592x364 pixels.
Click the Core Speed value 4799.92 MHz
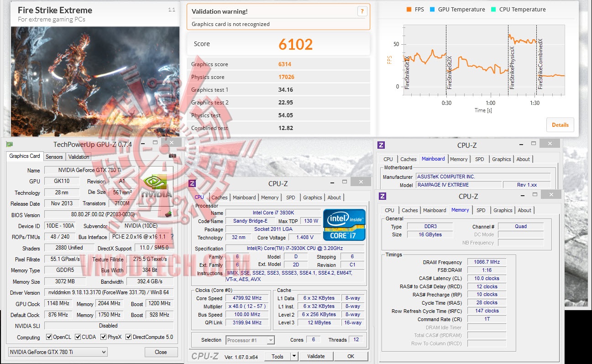pyautogui.click(x=247, y=298)
